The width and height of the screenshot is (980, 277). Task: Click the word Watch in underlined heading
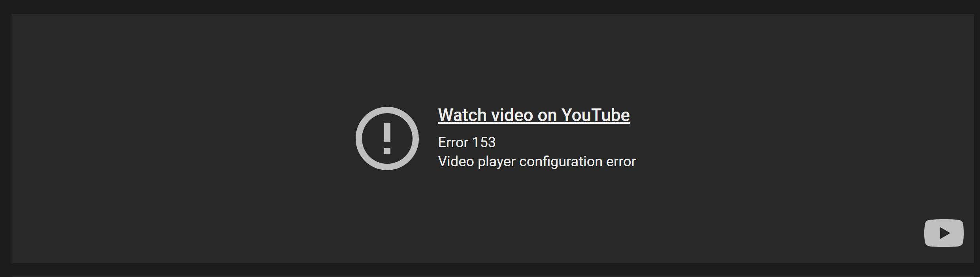[x=462, y=115]
